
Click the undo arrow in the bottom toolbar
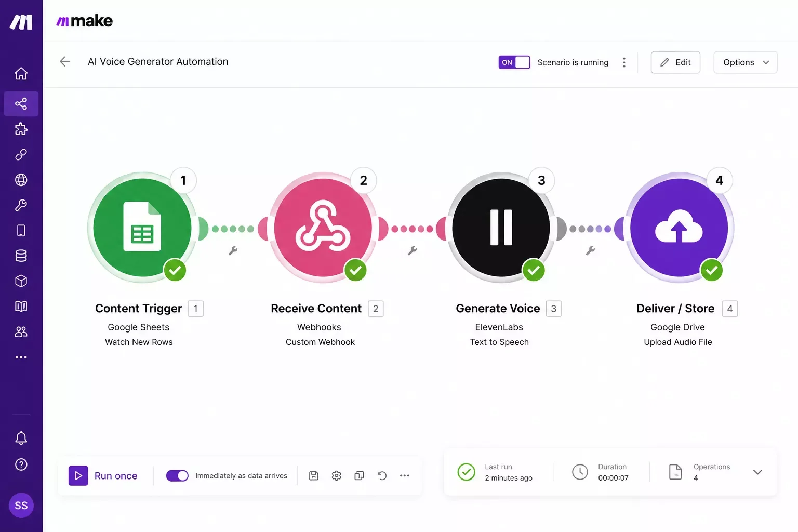pos(382,476)
